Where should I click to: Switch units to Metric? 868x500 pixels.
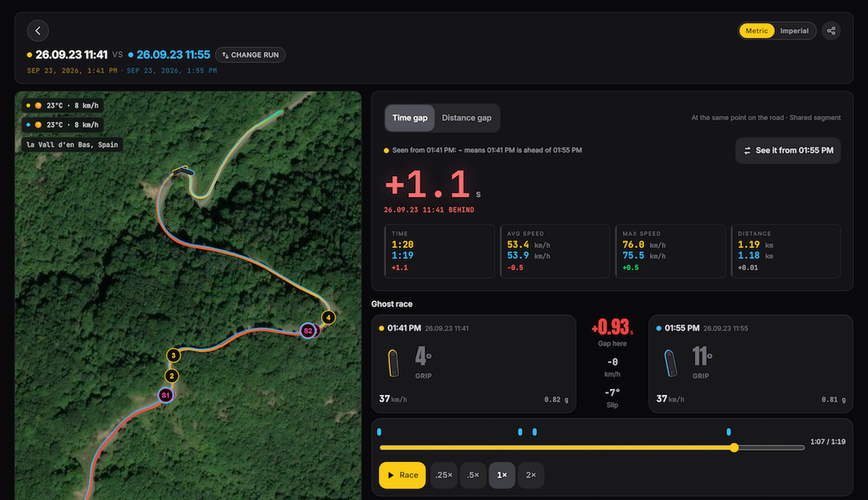[757, 31]
